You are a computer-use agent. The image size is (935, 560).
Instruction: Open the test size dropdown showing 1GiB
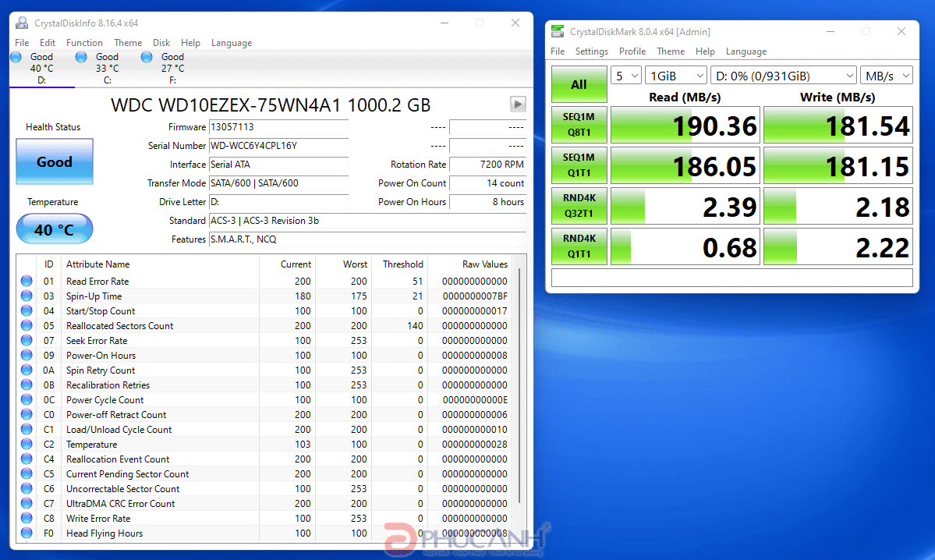point(676,76)
